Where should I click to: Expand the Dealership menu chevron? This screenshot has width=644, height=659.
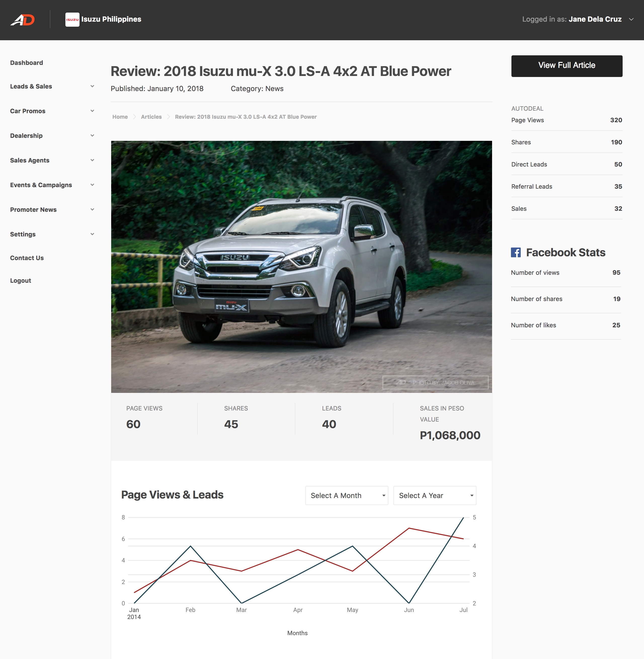[x=92, y=136]
